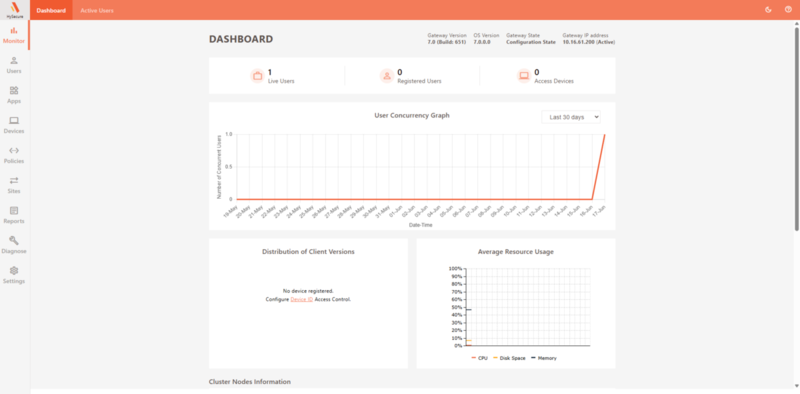Click the HySecure logo
This screenshot has width=800, height=394.
pyautogui.click(x=14, y=10)
